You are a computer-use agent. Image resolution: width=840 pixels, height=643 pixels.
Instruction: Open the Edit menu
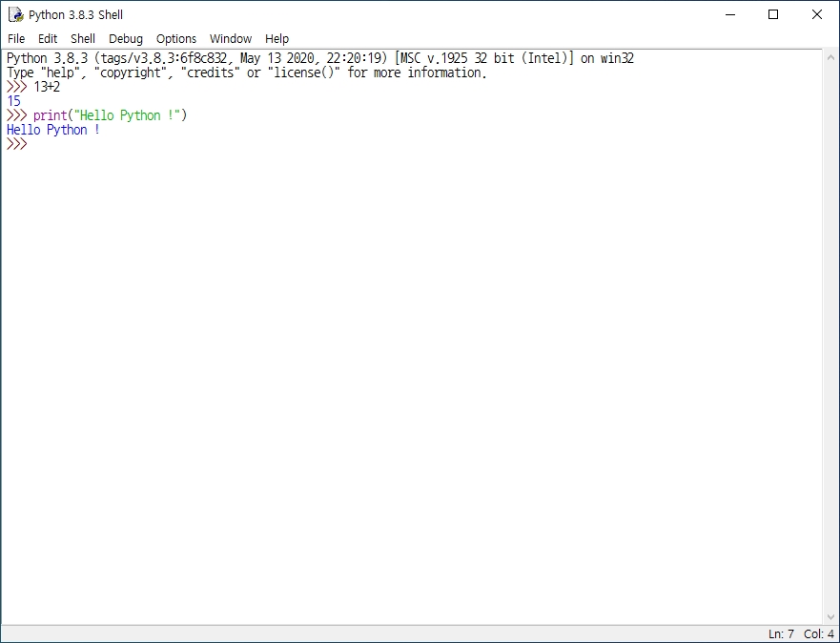click(47, 38)
